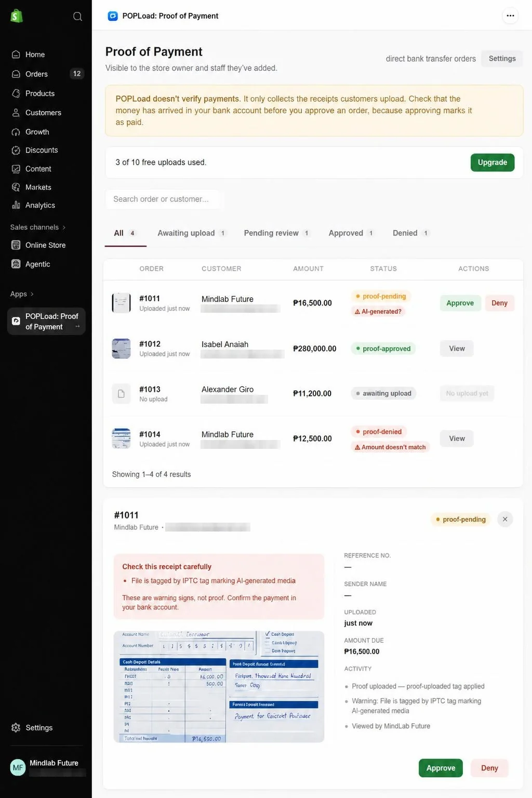Click customer name Isabel Anaiah
Viewport: 532px width, 798px height.
click(x=225, y=344)
